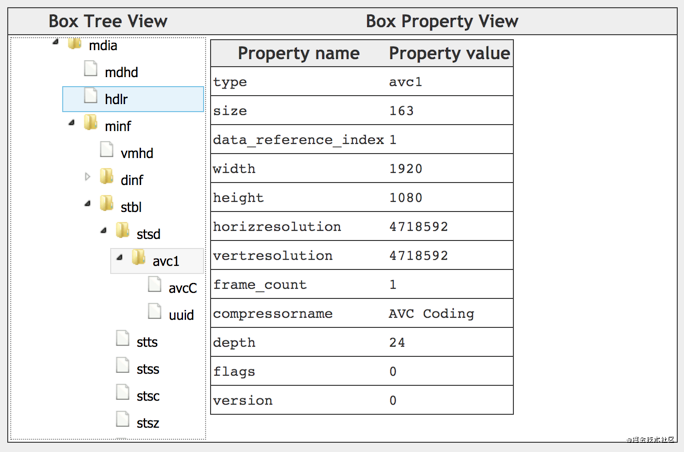
Task: Expand the dinf tree node
Action: [x=88, y=177]
